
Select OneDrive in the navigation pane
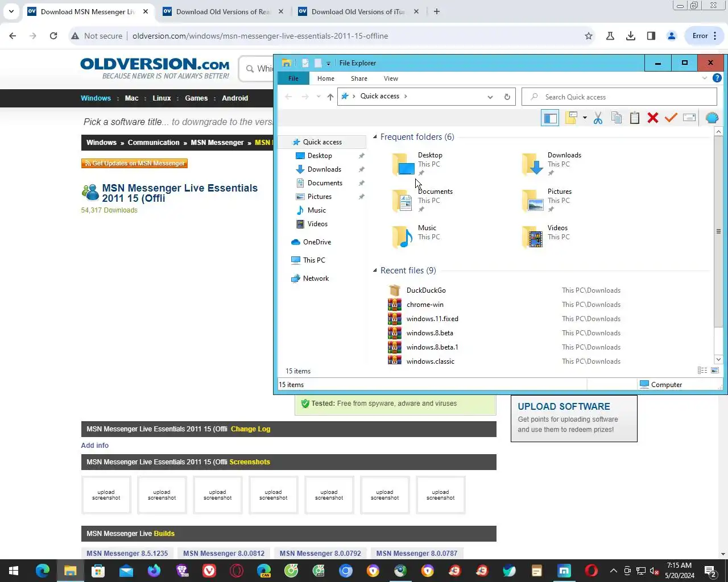[317, 242]
